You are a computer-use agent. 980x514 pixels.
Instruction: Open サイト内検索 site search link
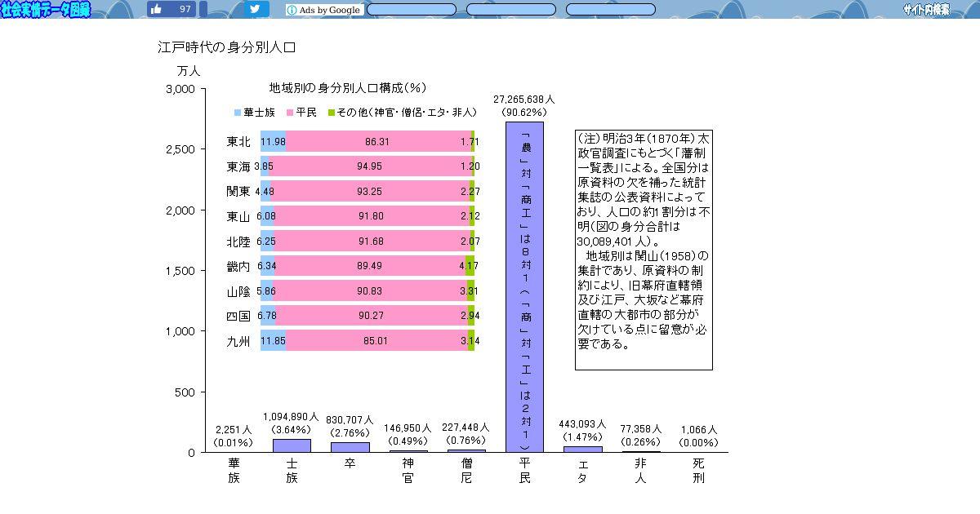pos(926,10)
